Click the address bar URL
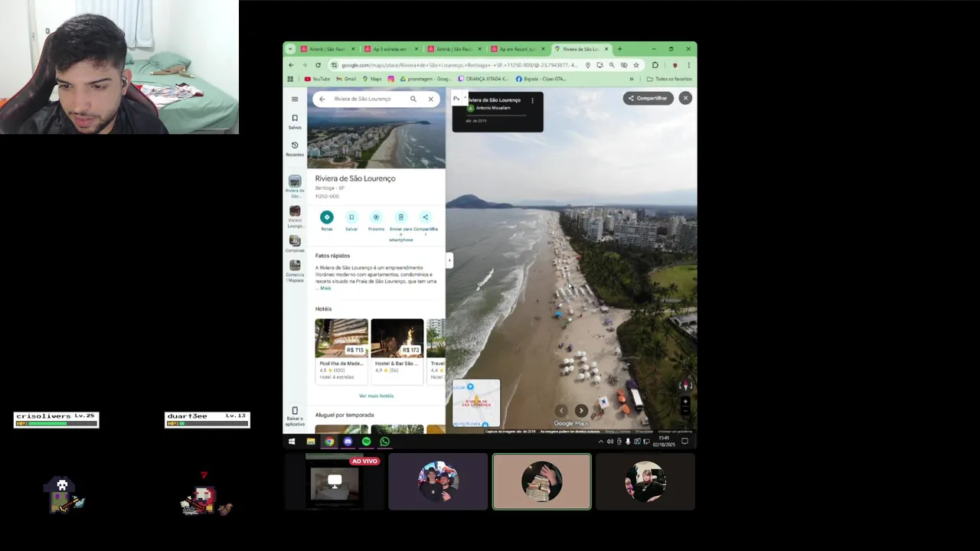Screen dimensions: 980x551 pyautogui.click(x=459, y=65)
